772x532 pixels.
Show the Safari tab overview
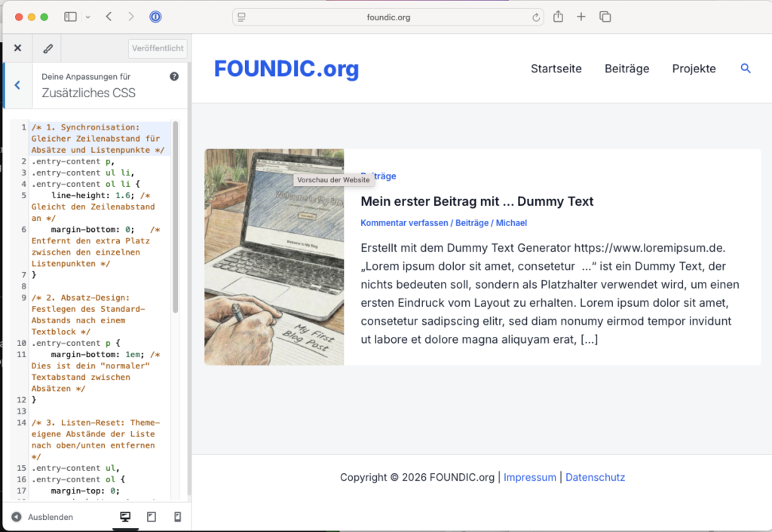(x=605, y=17)
